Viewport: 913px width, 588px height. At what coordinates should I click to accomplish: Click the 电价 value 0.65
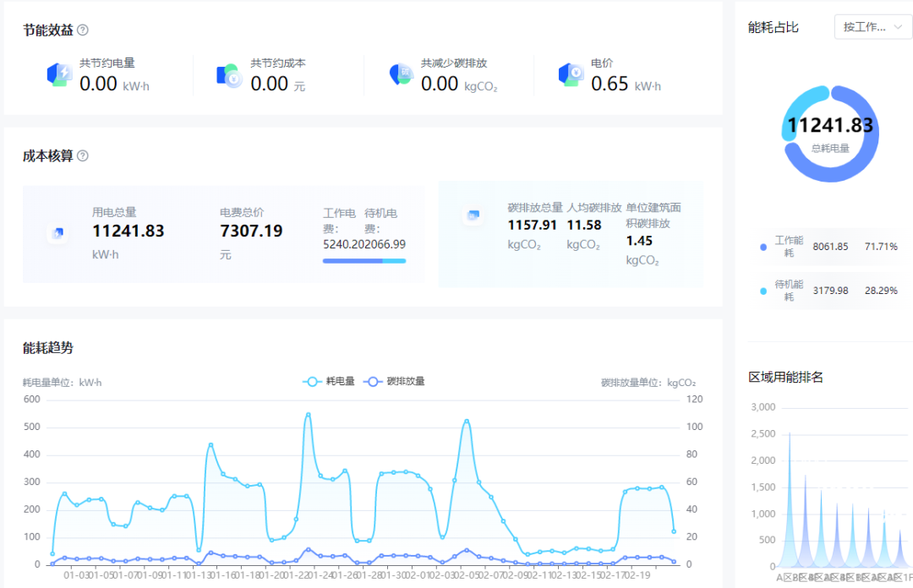pyautogui.click(x=610, y=84)
